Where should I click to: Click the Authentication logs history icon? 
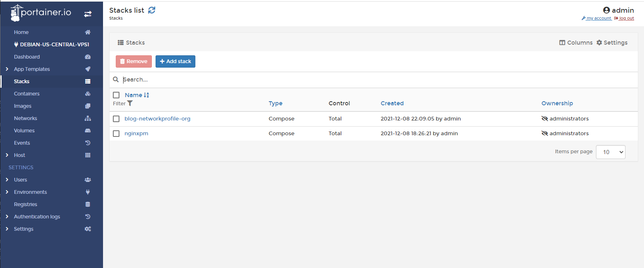click(x=88, y=217)
